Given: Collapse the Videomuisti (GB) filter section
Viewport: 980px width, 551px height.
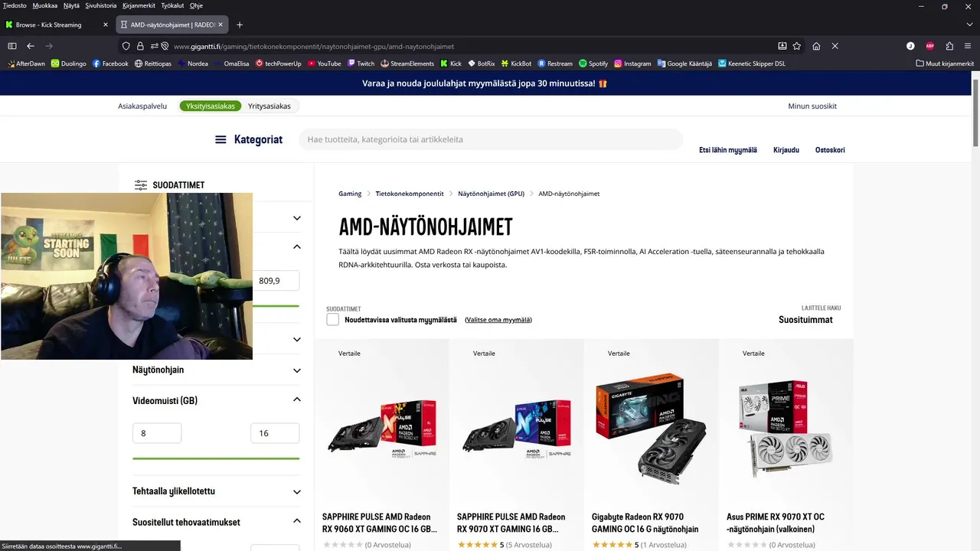Looking at the screenshot, I should tap(216, 400).
